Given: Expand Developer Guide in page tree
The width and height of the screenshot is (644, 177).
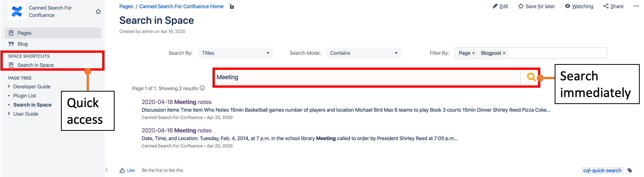Looking at the screenshot, I should 9,87.
